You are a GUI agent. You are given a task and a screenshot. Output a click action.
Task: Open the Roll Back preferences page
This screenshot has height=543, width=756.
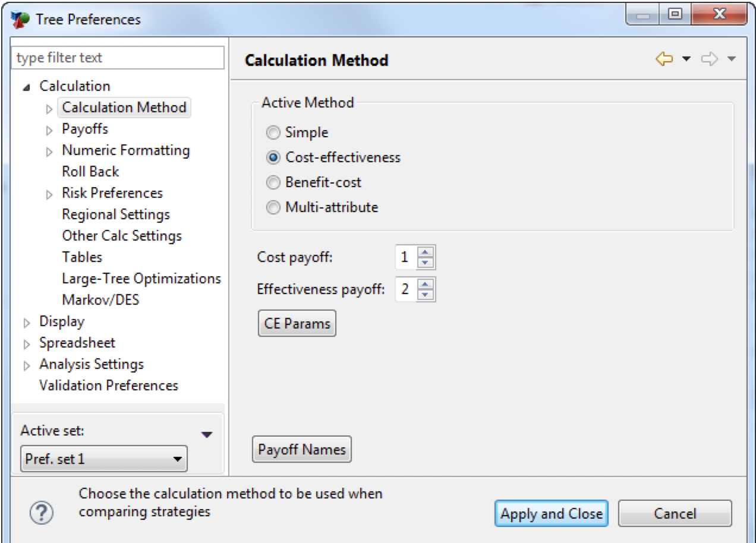point(90,172)
